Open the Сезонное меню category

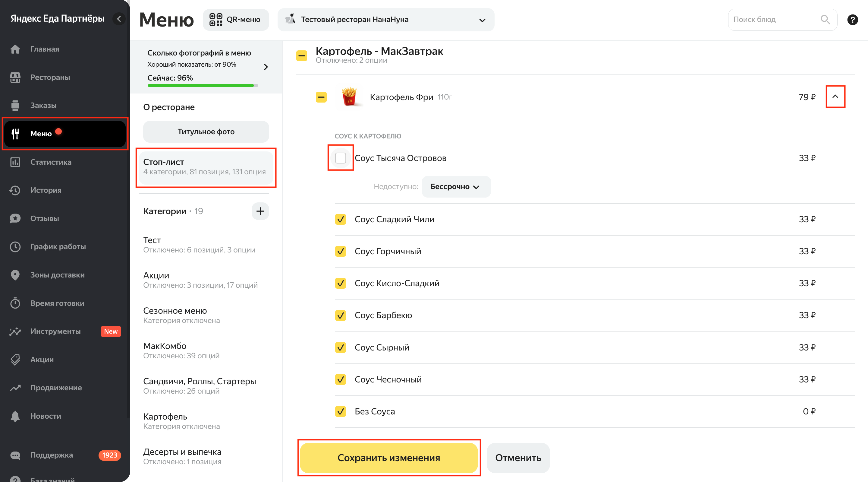point(206,316)
